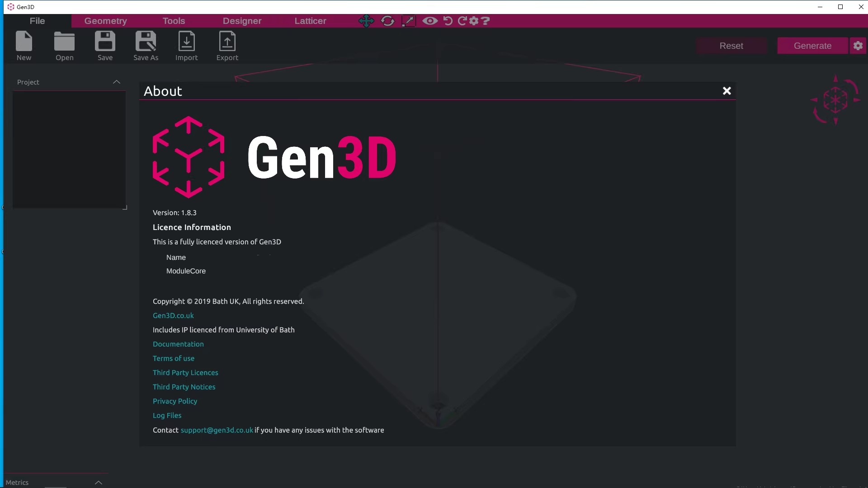This screenshot has height=488, width=868.
Task: Select the rotate tool in top toolbar
Action: [x=387, y=21]
